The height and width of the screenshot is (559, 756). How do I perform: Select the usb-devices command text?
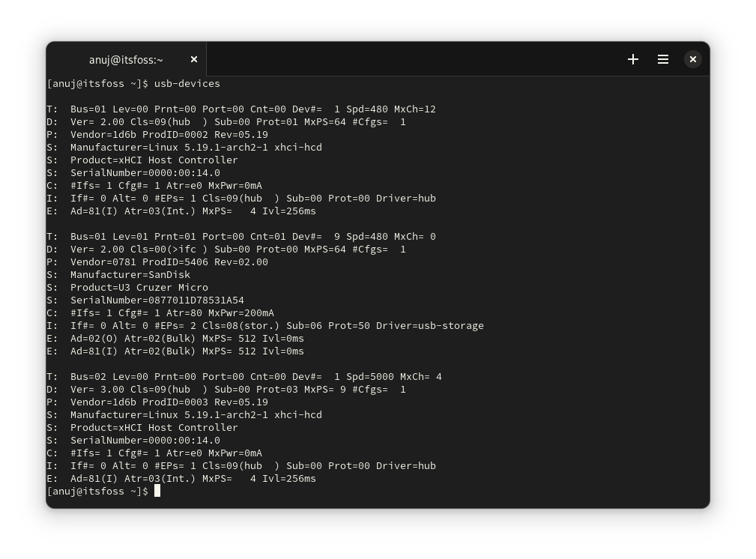click(x=187, y=83)
